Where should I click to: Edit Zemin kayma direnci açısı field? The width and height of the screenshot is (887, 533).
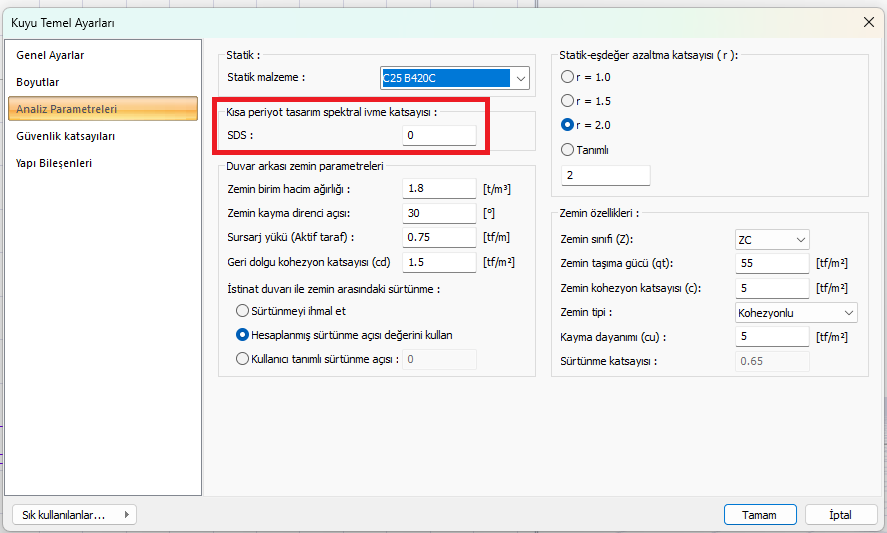pyautogui.click(x=439, y=213)
